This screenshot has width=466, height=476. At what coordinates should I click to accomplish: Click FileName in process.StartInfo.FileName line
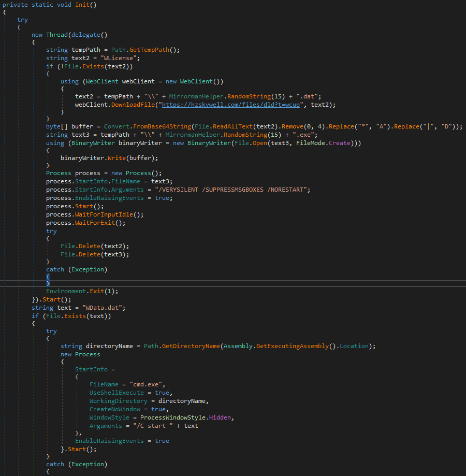126,181
